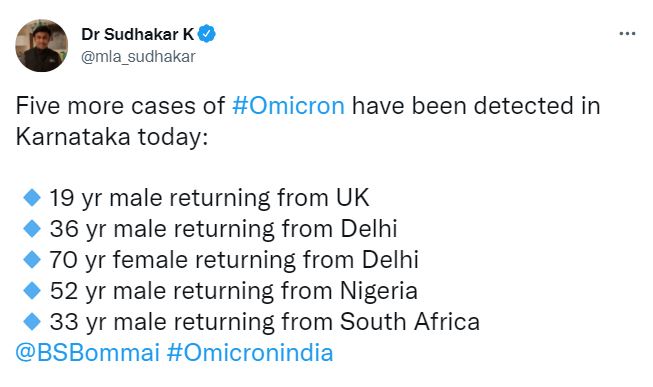
Task: Open the #Omicronindia hashtag
Action: pyautogui.click(x=250, y=352)
